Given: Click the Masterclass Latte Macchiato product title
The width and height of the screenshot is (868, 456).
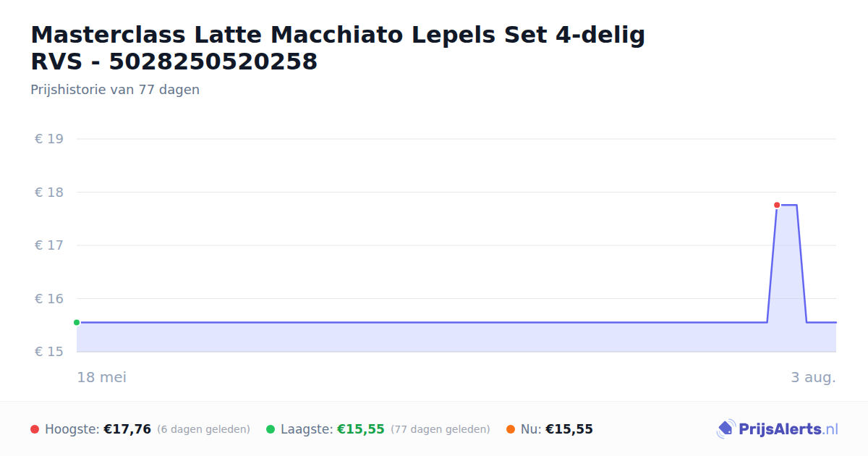Looking at the screenshot, I should pos(338,48).
